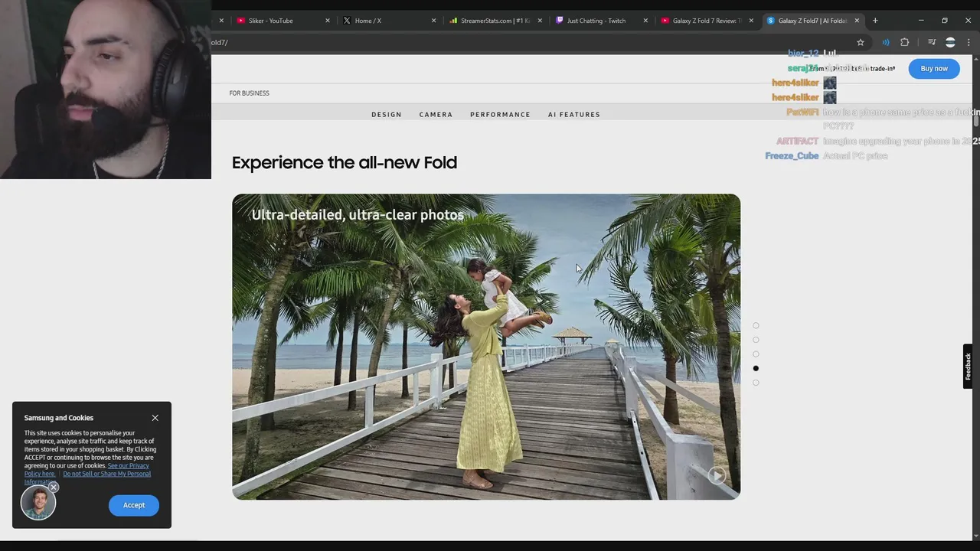Select the first carousel dot indicator
The height and width of the screenshot is (551, 980).
click(756, 325)
